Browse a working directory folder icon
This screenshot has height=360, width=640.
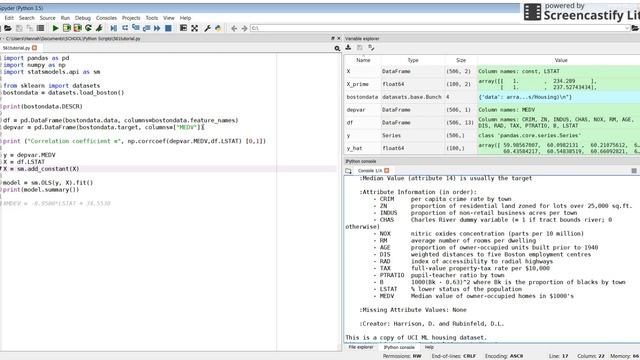click(x=635, y=28)
